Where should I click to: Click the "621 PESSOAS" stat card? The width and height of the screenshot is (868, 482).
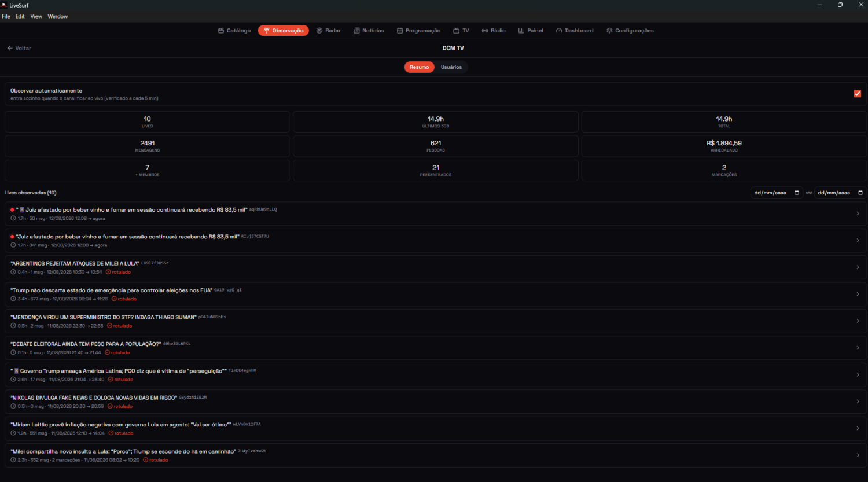pyautogui.click(x=436, y=146)
